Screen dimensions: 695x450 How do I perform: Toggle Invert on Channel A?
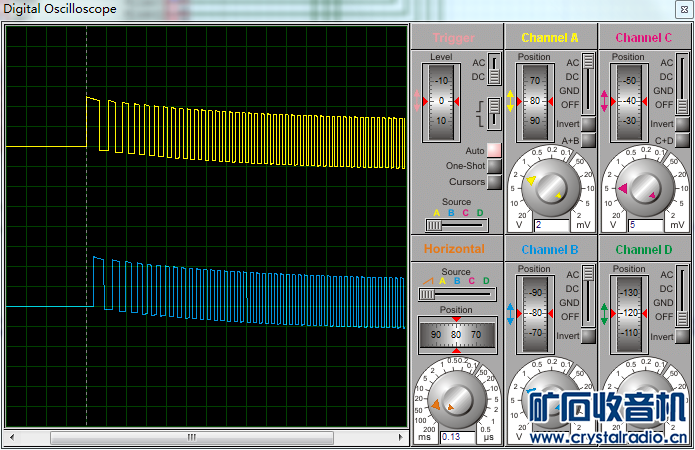pyautogui.click(x=589, y=124)
